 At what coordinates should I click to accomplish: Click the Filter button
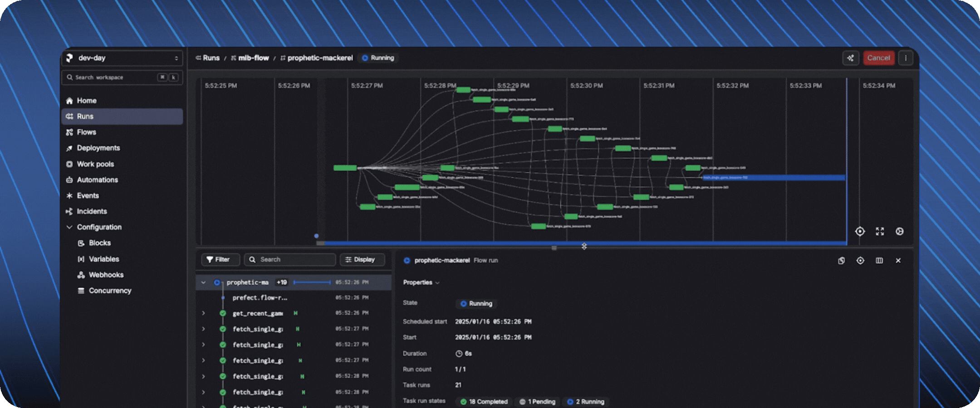coord(218,260)
